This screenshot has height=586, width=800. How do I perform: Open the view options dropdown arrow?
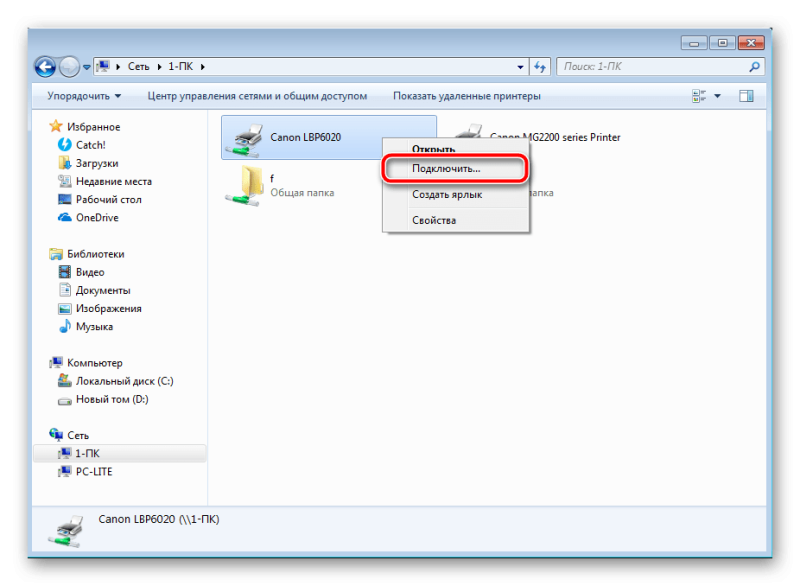(x=717, y=96)
